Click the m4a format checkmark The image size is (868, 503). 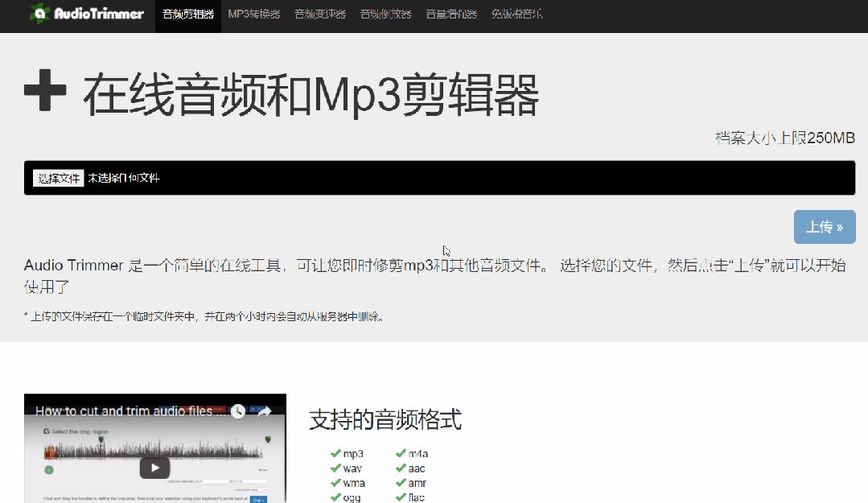pos(401,453)
